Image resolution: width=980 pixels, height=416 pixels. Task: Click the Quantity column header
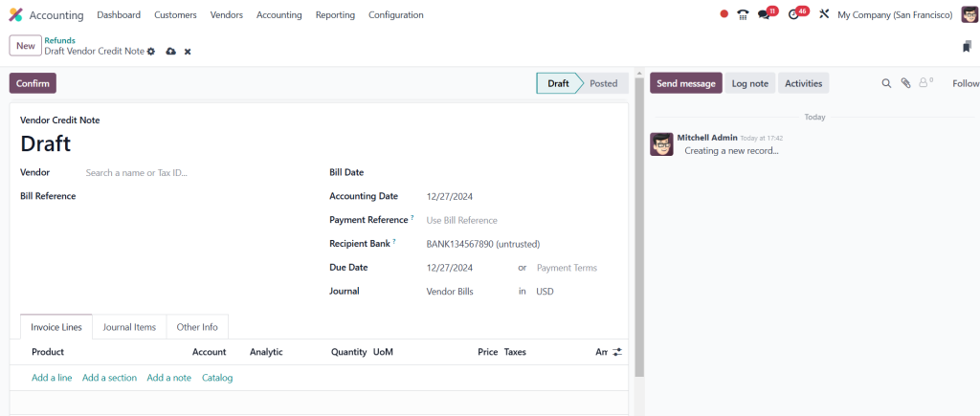tap(348, 352)
